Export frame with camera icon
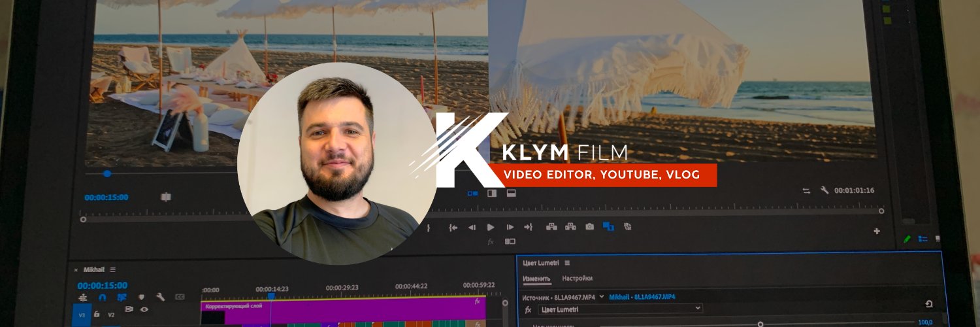The height and width of the screenshot is (327, 980). (x=589, y=226)
